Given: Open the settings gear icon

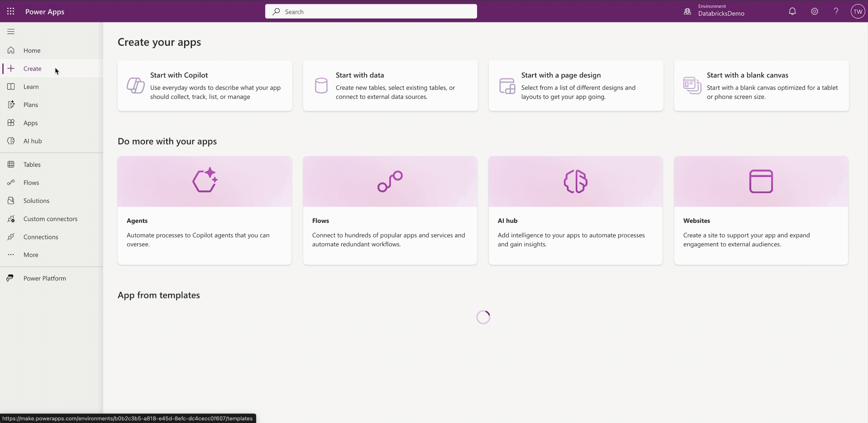Looking at the screenshot, I should (814, 11).
